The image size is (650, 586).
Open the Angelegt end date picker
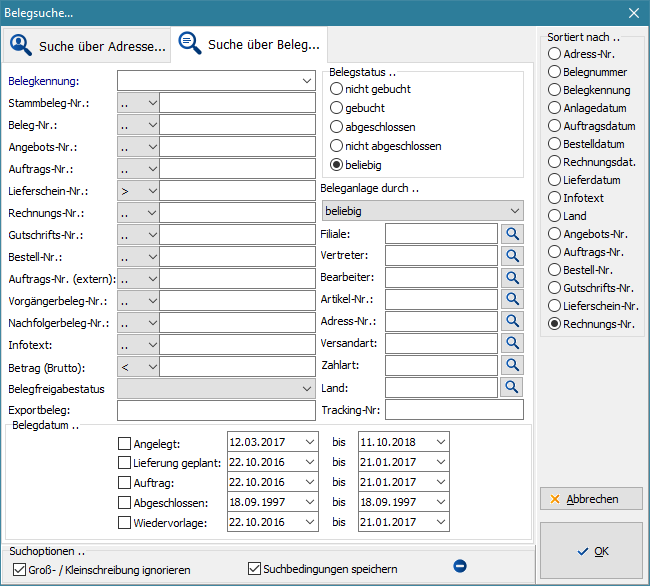[441, 442]
